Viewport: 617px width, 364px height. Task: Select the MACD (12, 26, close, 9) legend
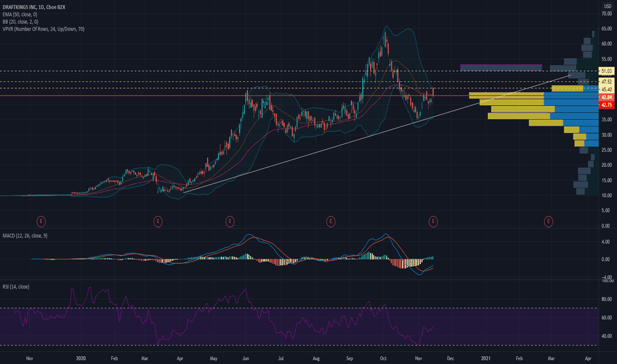(24, 236)
